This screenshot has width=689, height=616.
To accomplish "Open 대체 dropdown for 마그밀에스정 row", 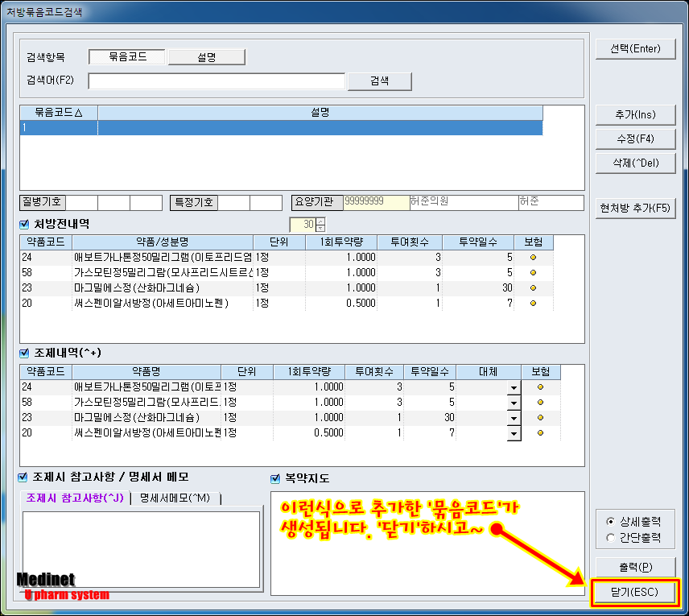I will click(513, 418).
